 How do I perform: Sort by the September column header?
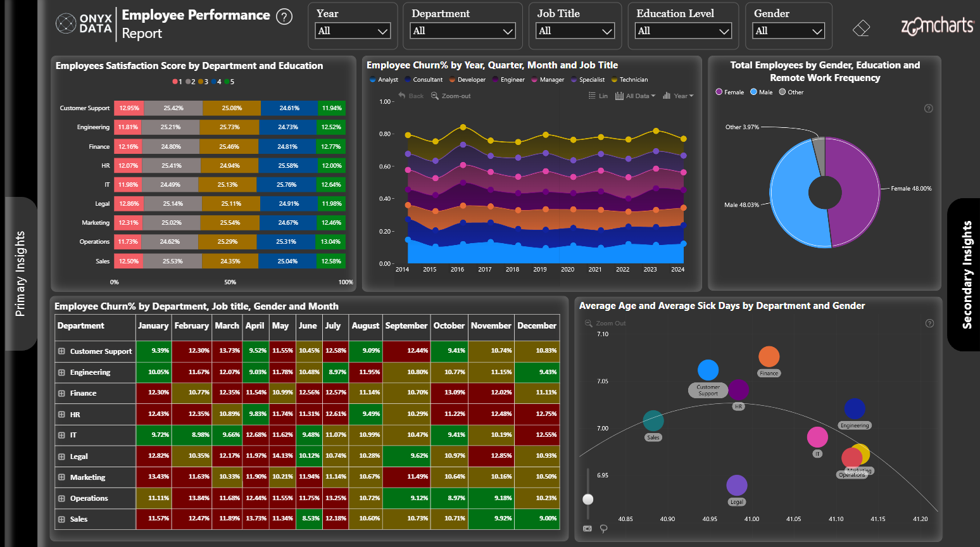pos(406,325)
